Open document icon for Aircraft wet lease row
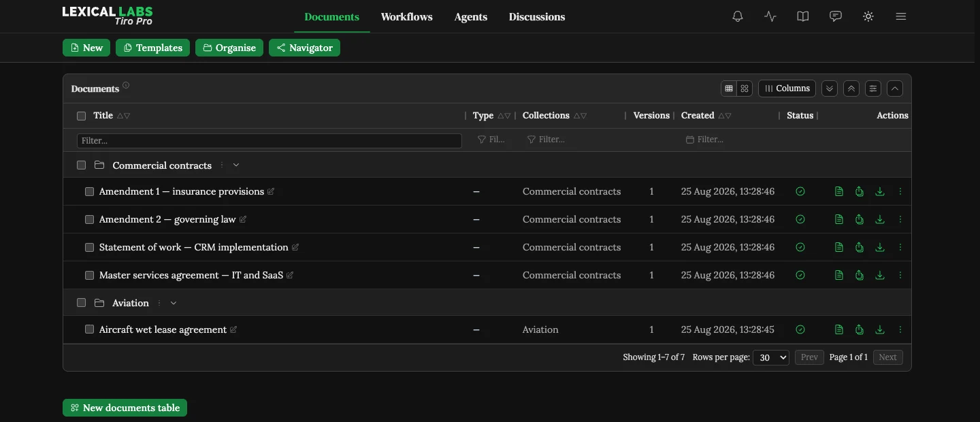Screen dimensions: 980x422 point(839,330)
